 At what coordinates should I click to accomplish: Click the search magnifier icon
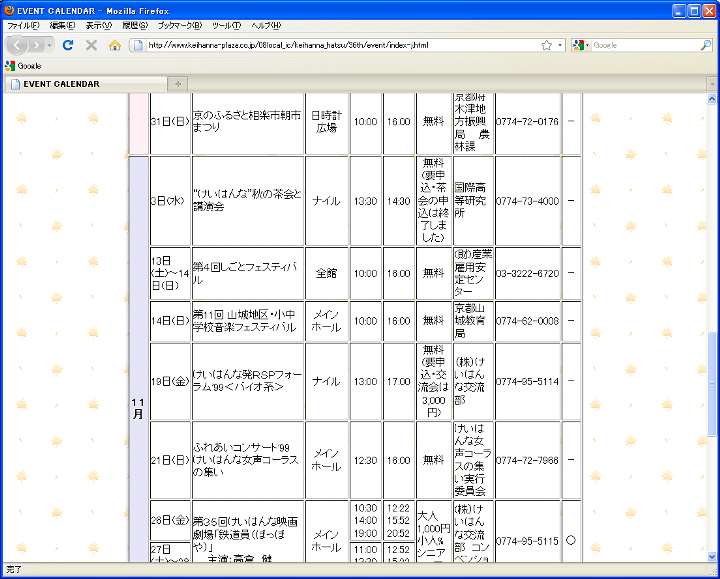706,45
